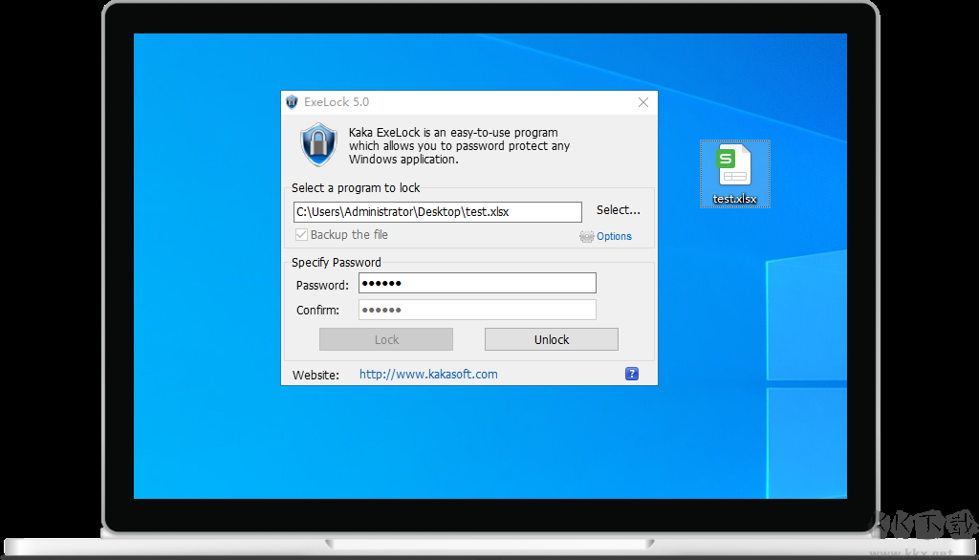Toggle the Backup the file checkbox
This screenshot has width=979, height=560.
(301, 235)
